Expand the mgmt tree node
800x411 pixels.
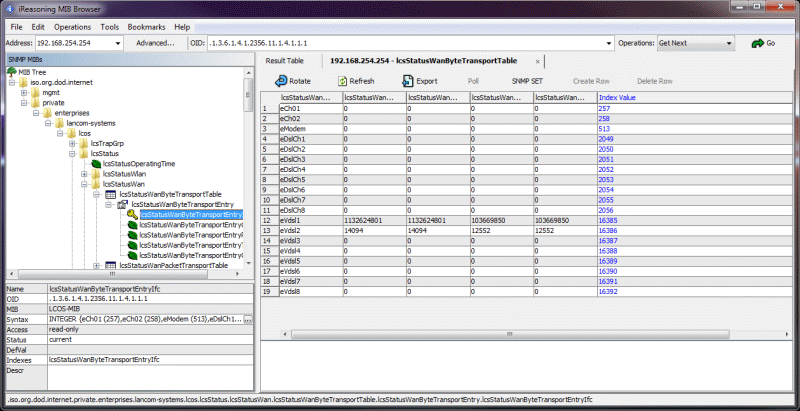pos(23,92)
